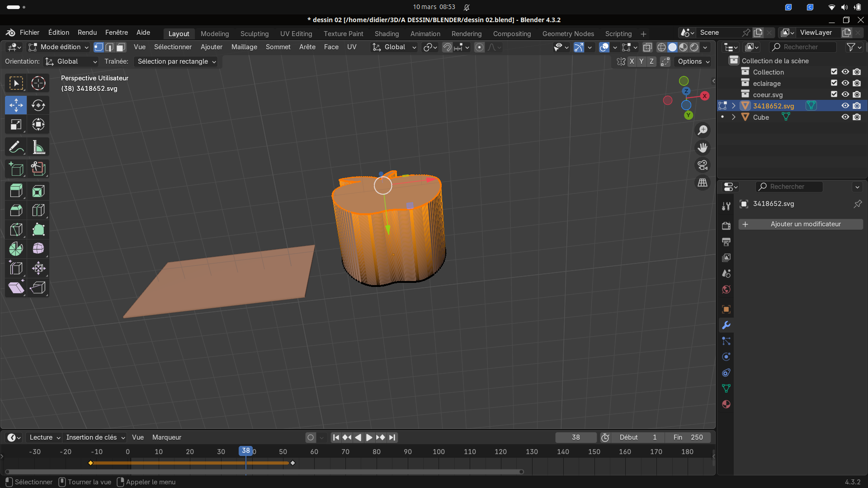Open the Maillage menu
This screenshot has height=488, width=868.
pyautogui.click(x=244, y=47)
